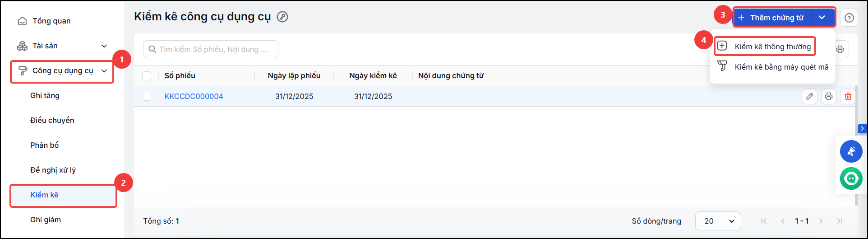The image size is (868, 239).
Task: Click the Thêm chứng từ button
Action: 773,18
